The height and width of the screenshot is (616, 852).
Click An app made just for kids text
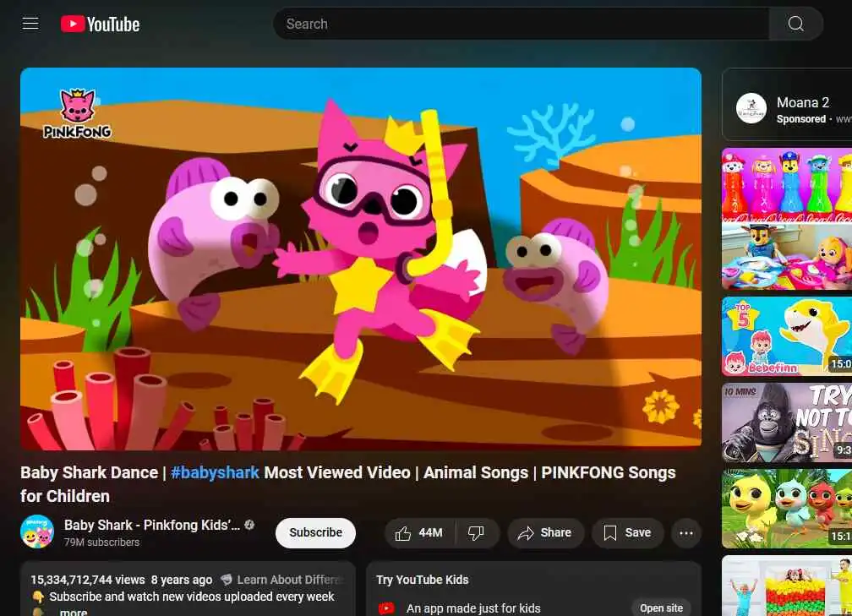tap(473, 608)
